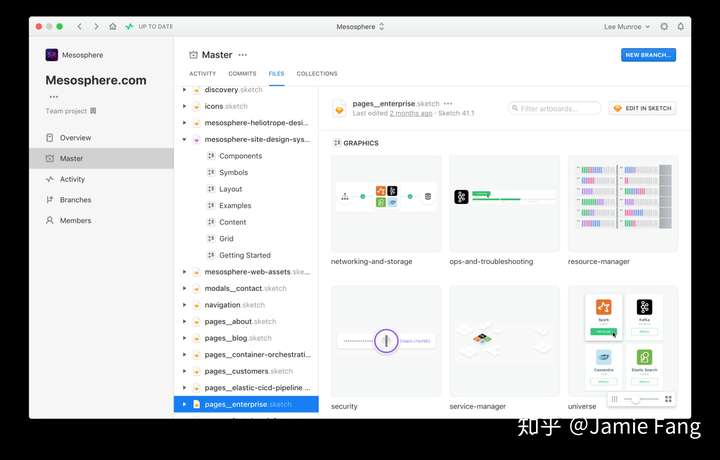Switch to the column view icon
This screenshot has width=720, height=460.
614,399
